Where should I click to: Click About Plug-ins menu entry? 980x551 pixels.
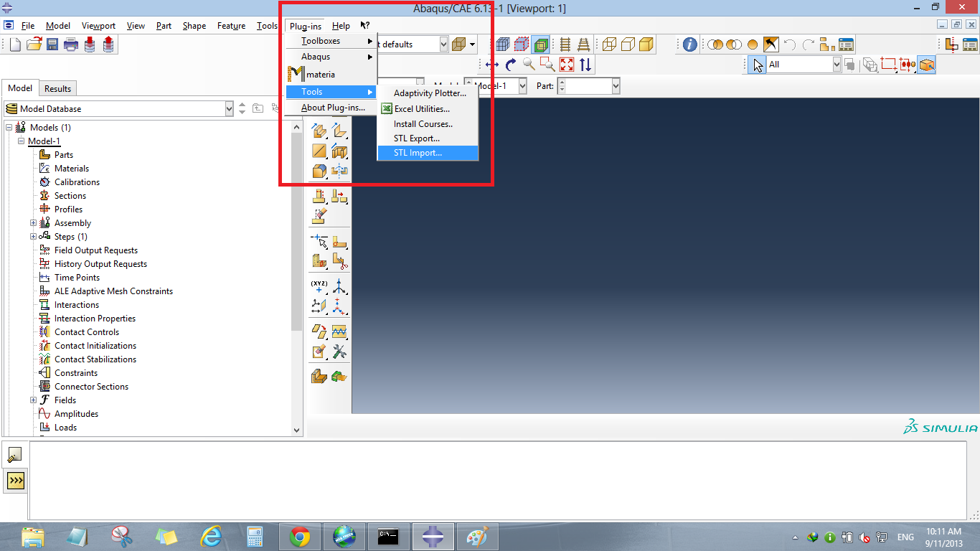(331, 108)
